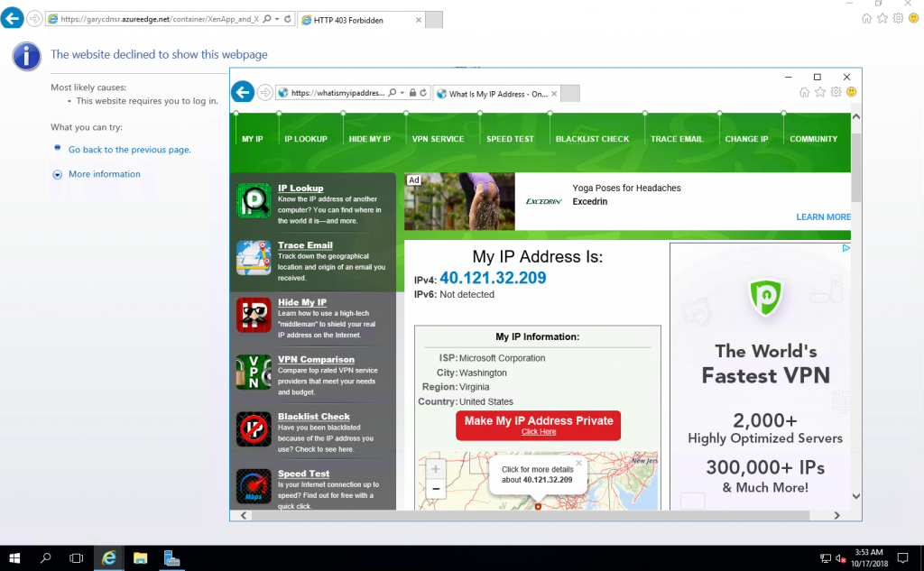Viewport: 924px width, 571px height.
Task: Click the Trace Email map icon in sidebar
Action: 254,258
